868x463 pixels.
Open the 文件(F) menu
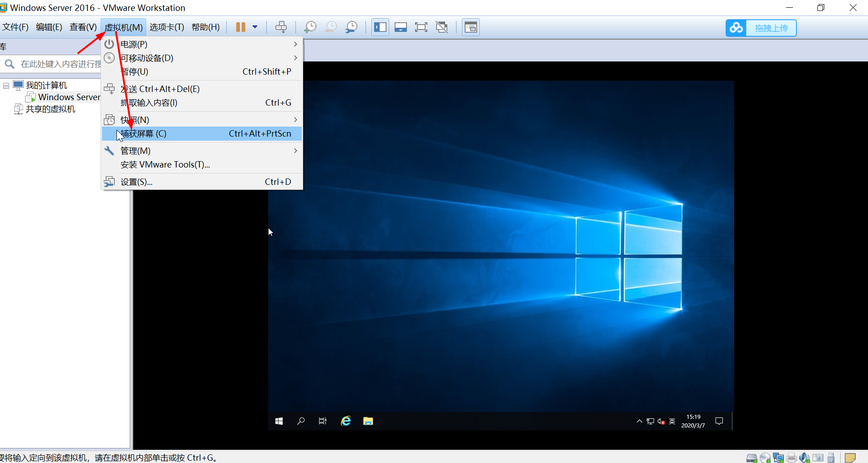(x=15, y=27)
